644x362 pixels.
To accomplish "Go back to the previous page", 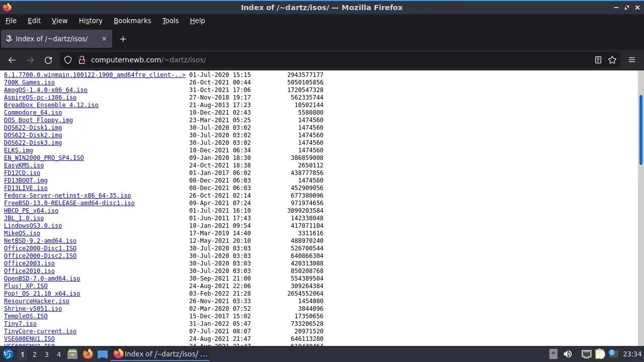I will tap(12, 60).
